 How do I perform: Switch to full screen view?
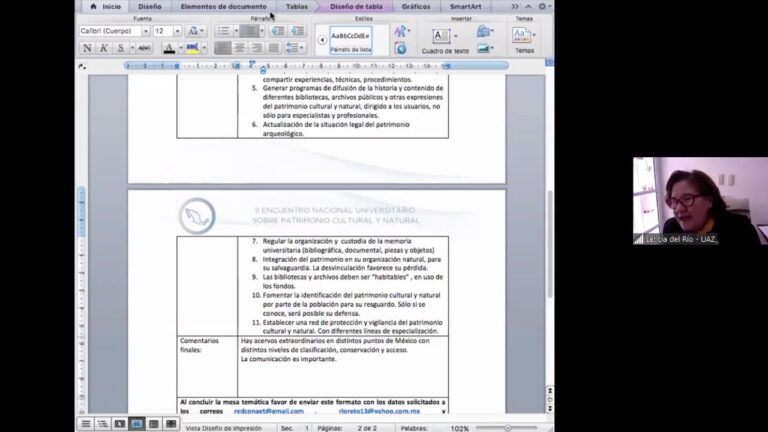[171, 424]
